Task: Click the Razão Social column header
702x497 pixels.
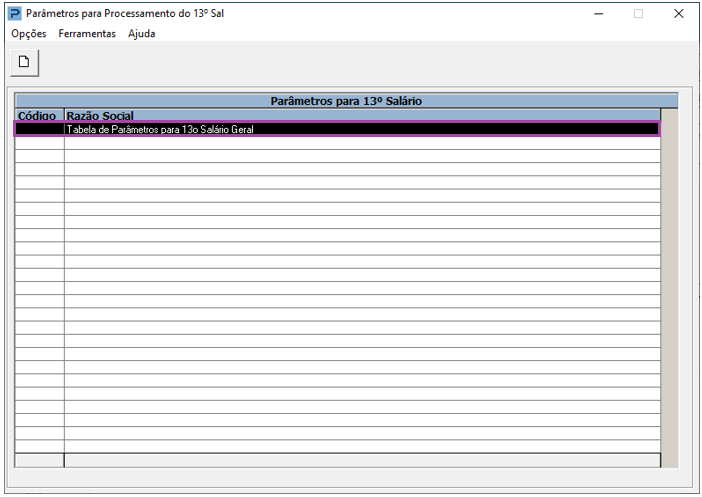Action: tap(362, 115)
